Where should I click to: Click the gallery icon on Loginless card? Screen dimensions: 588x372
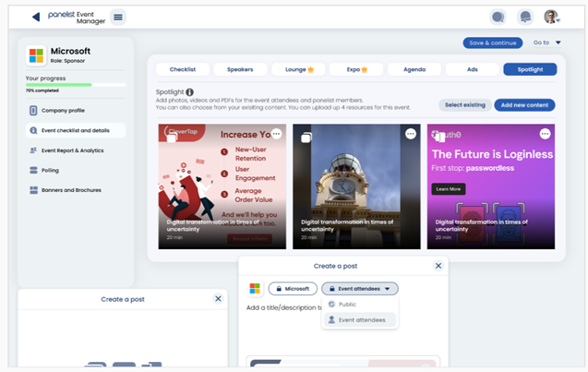pyautogui.click(x=438, y=137)
